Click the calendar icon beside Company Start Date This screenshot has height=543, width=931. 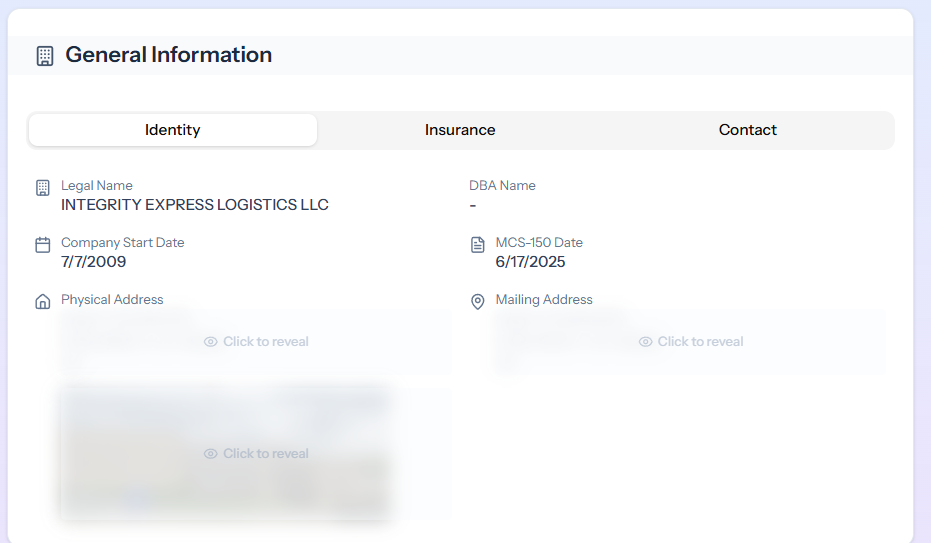coord(42,245)
